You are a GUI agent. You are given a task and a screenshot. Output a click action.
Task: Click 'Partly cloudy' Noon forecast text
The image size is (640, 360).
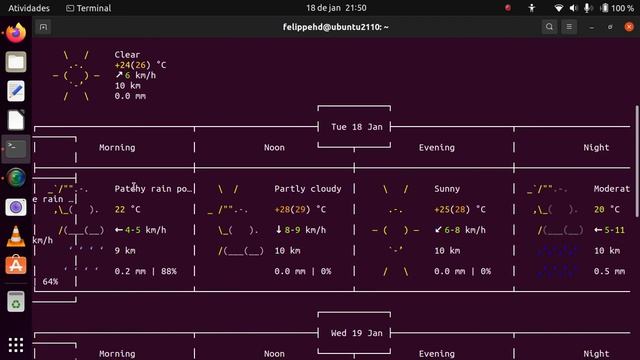(308, 189)
